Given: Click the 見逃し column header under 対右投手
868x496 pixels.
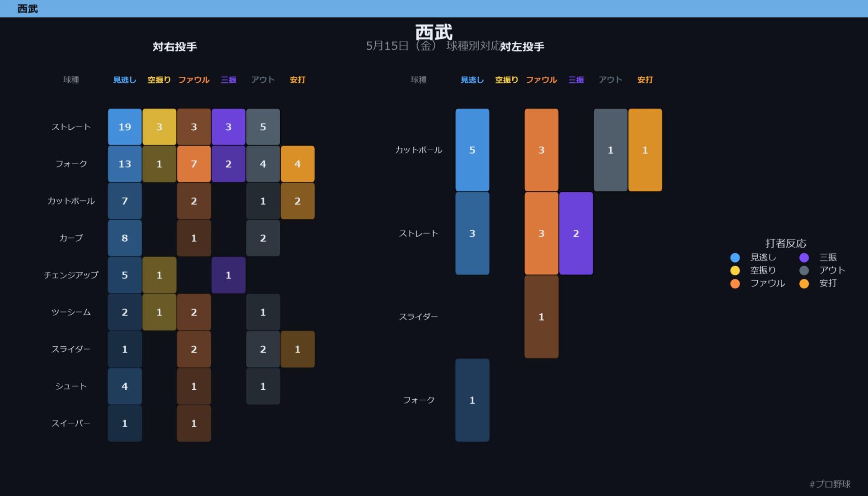Looking at the screenshot, I should (125, 80).
